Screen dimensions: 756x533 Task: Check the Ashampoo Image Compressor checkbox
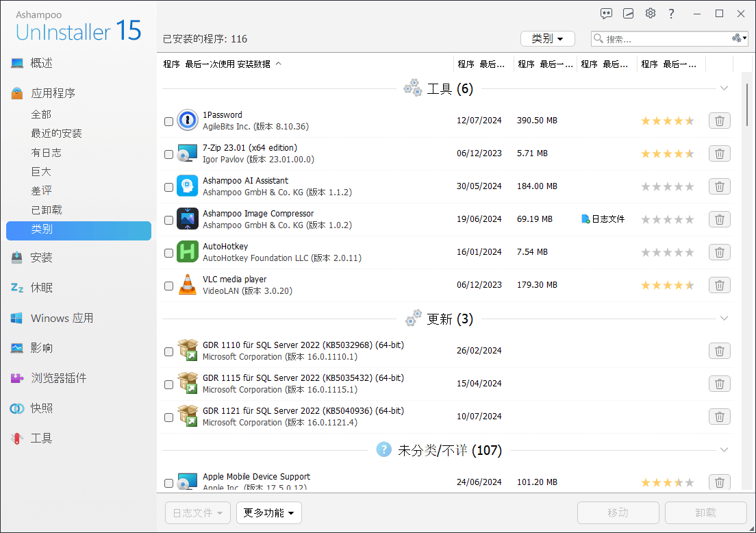[x=168, y=220]
